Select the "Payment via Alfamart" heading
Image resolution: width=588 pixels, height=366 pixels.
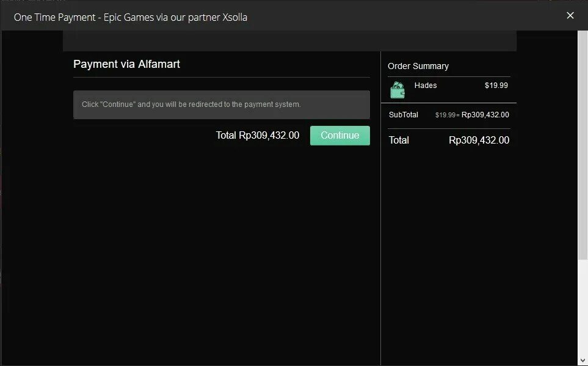point(127,64)
